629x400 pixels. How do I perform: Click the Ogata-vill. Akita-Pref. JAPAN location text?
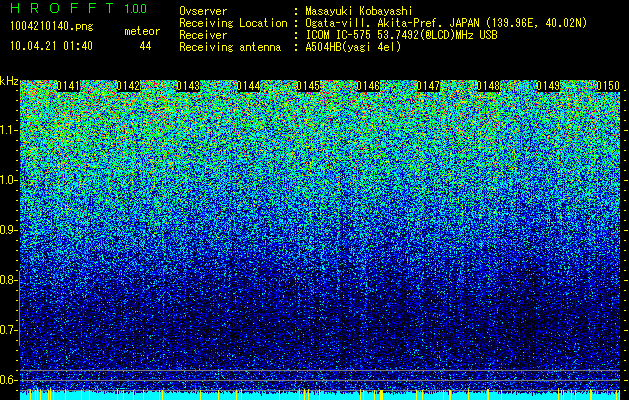pyautogui.click(x=446, y=23)
